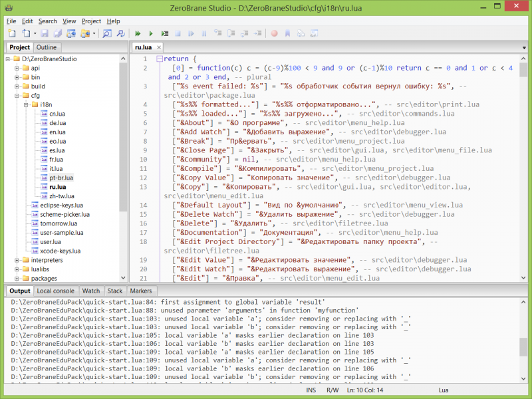
Task: Open the Find toolbar icon
Action: click(x=107, y=33)
